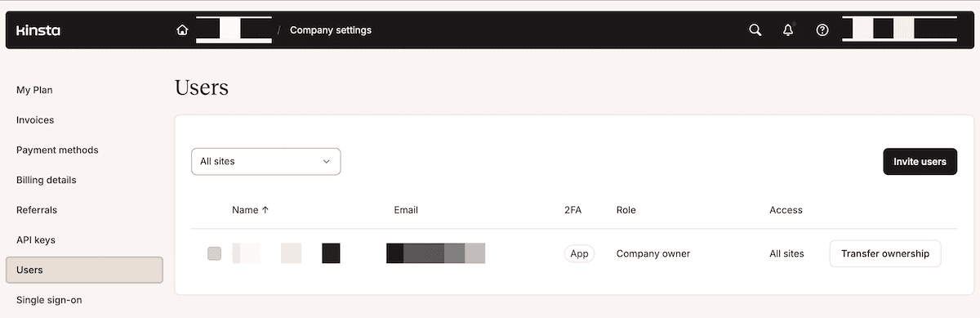Click the Company owner role text

(x=653, y=253)
